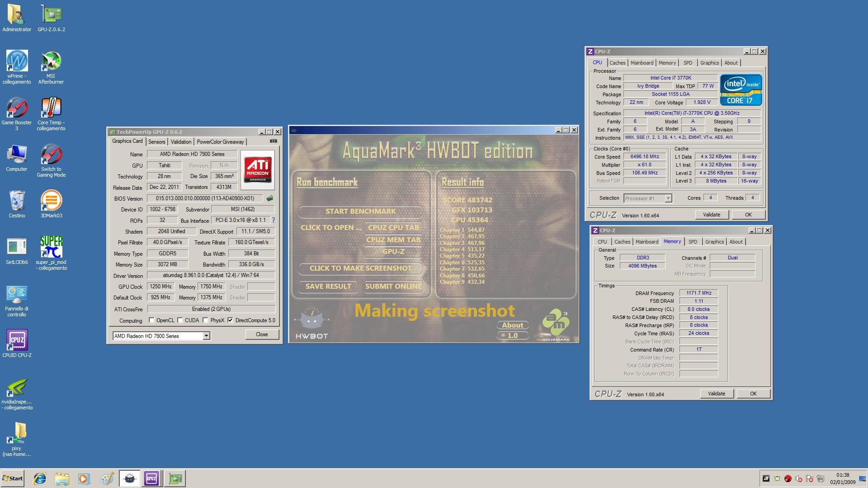Click Switch to Gaming Mode icon
Image resolution: width=868 pixels, height=488 pixels.
51,160
